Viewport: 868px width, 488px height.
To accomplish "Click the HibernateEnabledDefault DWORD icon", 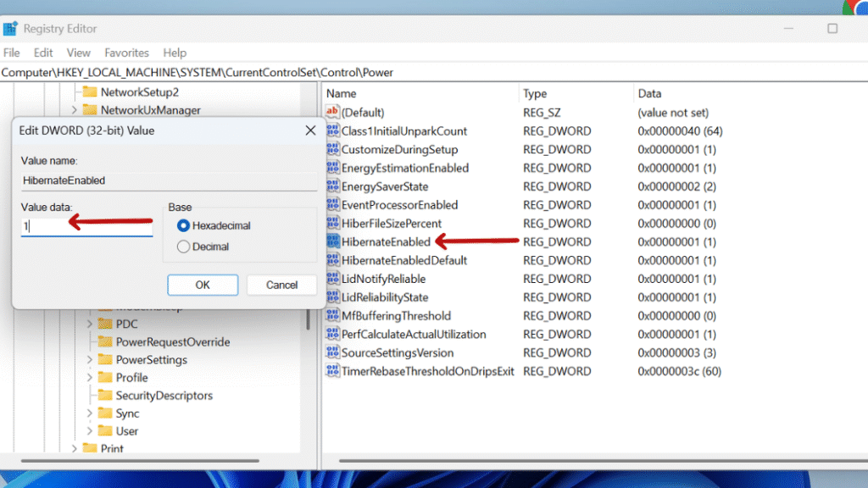I will tap(332, 260).
